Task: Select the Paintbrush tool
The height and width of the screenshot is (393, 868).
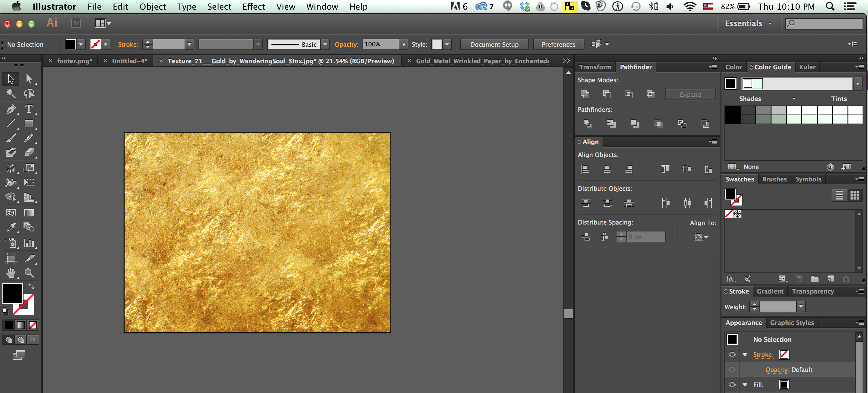Action: [x=11, y=138]
